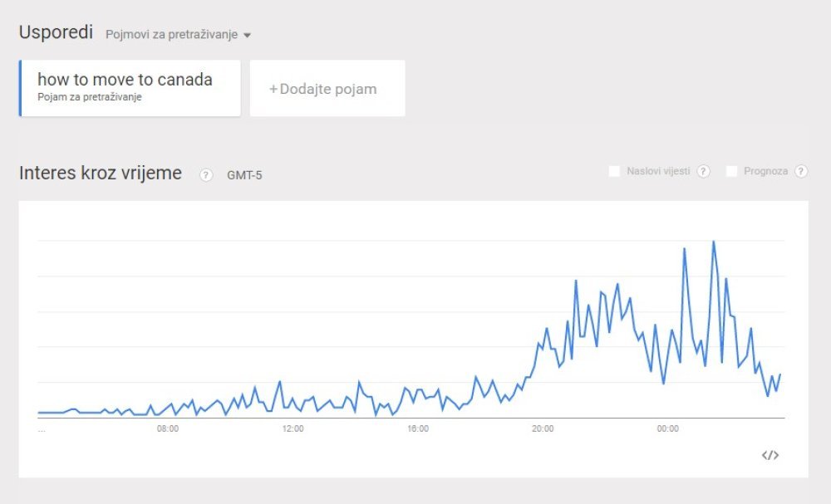Open help icon beside Interes kroz vrijeme
The image size is (831, 504).
click(205, 174)
